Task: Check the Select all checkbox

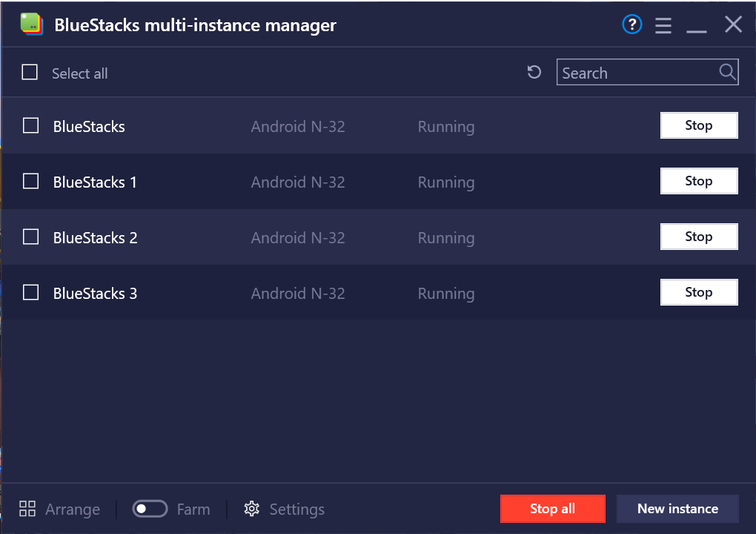Action: point(30,73)
